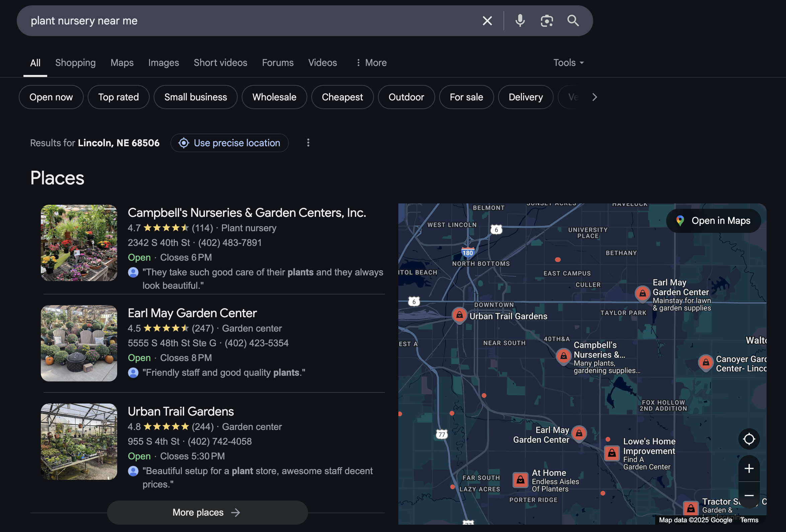Open the map Terms link
The width and height of the screenshot is (786, 532).
point(749,521)
